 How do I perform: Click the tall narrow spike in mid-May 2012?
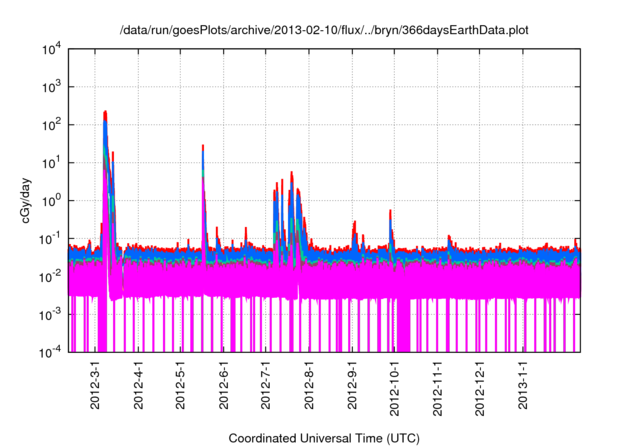203,148
